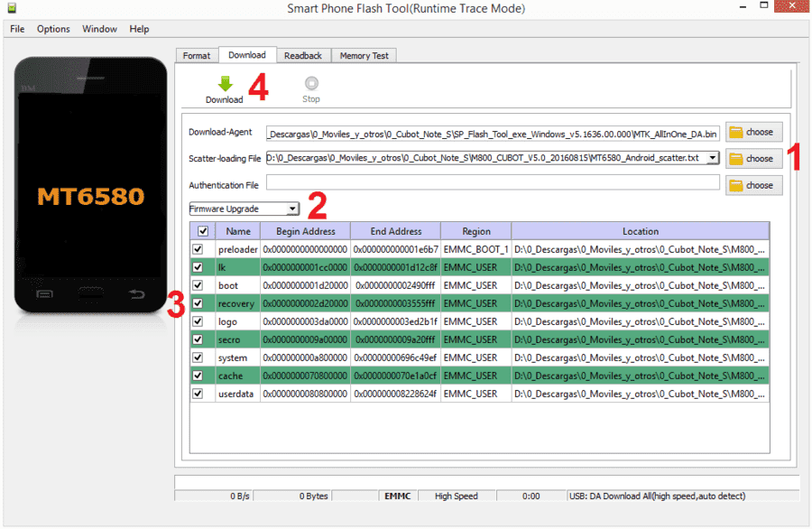This screenshot has height=529, width=812.
Task: Uncheck the userdata partition checkbox
Action: (198, 394)
